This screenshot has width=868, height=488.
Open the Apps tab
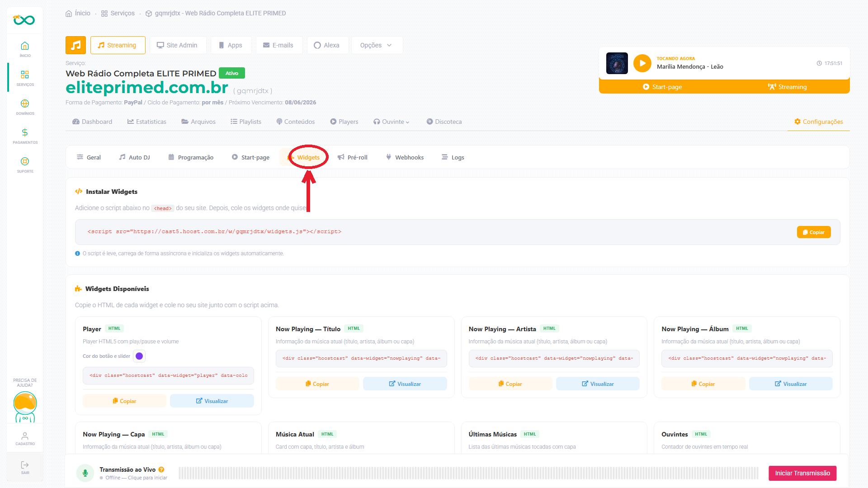231,45
